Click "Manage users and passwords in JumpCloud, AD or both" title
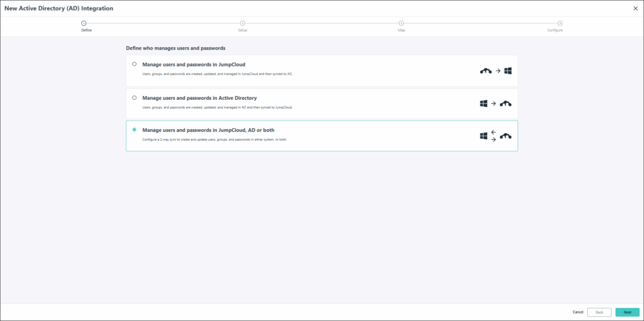 [208, 130]
